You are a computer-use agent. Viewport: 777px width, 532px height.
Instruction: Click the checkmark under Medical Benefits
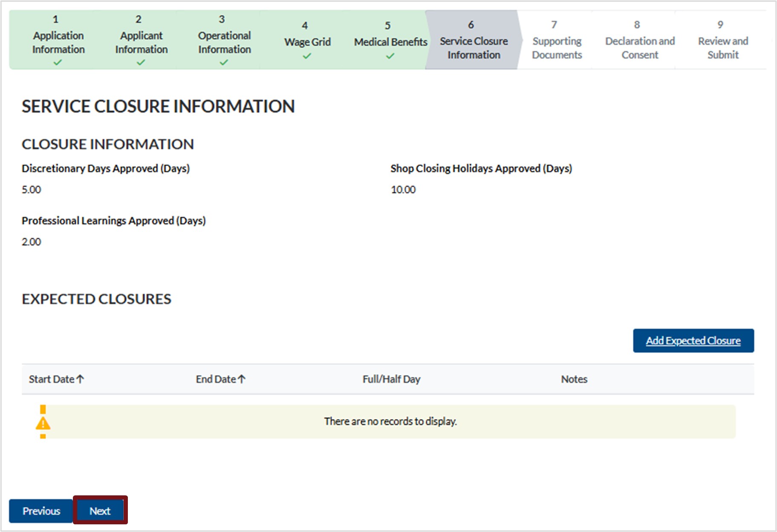point(390,56)
